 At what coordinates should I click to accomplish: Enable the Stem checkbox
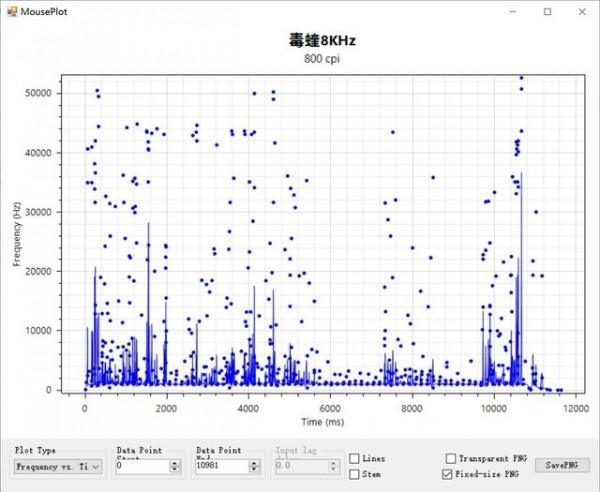tap(355, 474)
